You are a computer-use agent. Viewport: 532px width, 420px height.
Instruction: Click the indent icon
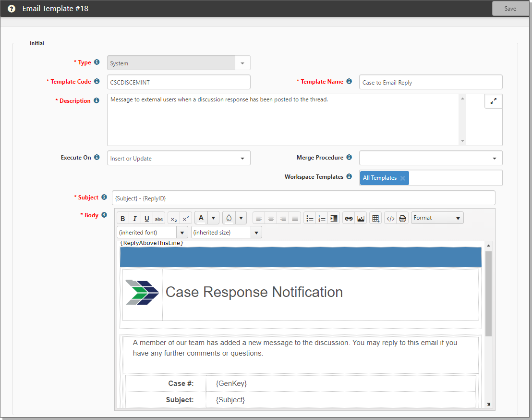pyautogui.click(x=334, y=218)
